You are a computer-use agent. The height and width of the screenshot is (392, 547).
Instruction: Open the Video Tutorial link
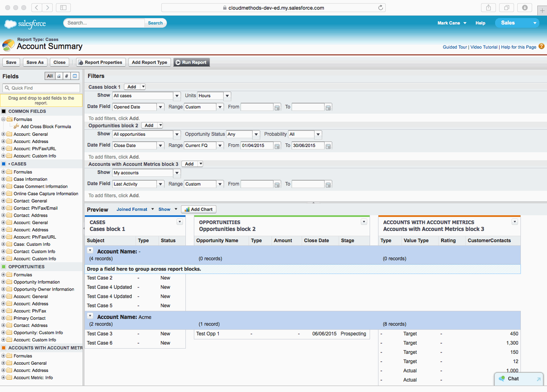pyautogui.click(x=484, y=47)
